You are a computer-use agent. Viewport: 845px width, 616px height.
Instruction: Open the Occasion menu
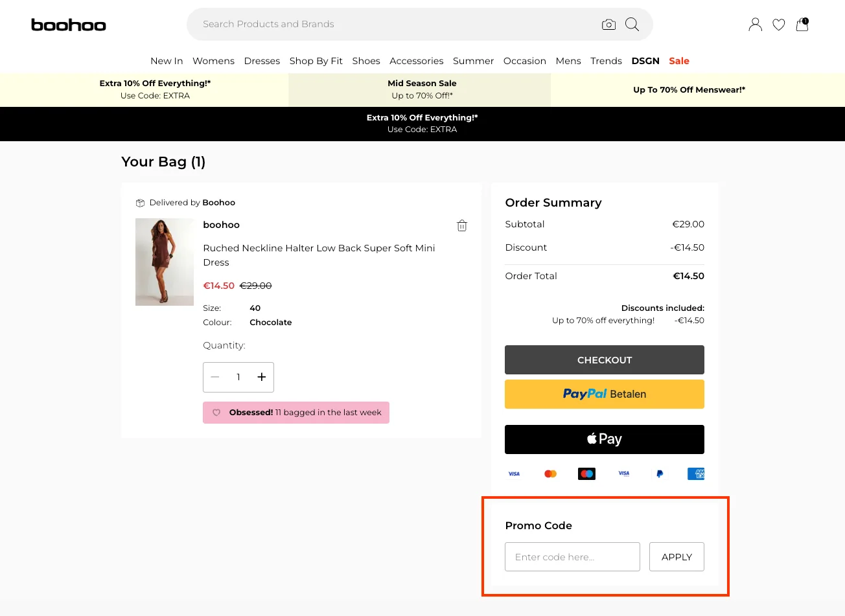click(525, 61)
